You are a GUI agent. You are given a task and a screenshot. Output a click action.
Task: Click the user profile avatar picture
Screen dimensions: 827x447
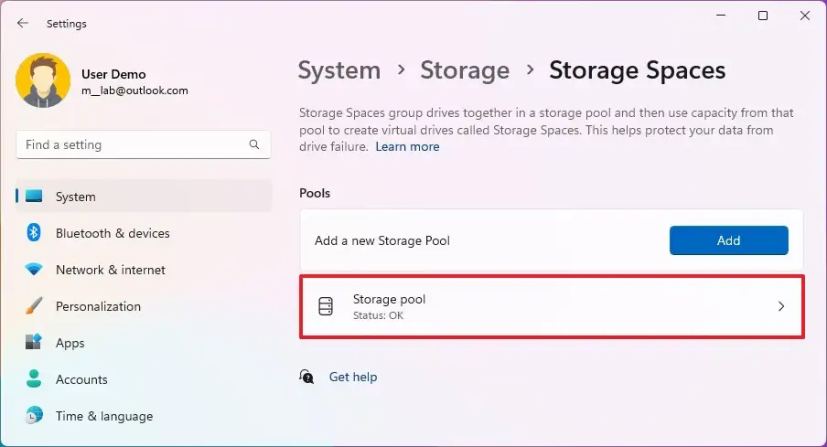[x=43, y=81]
